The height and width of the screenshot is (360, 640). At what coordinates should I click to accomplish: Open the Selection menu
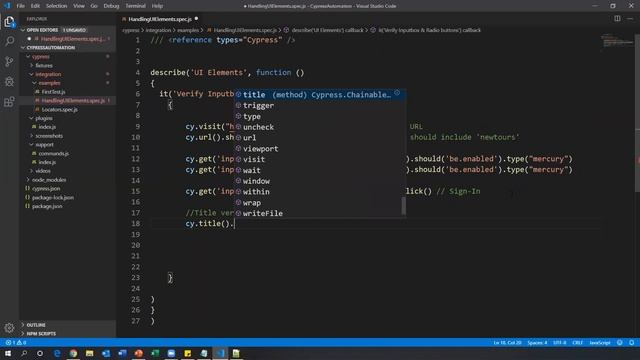[x=56, y=6]
